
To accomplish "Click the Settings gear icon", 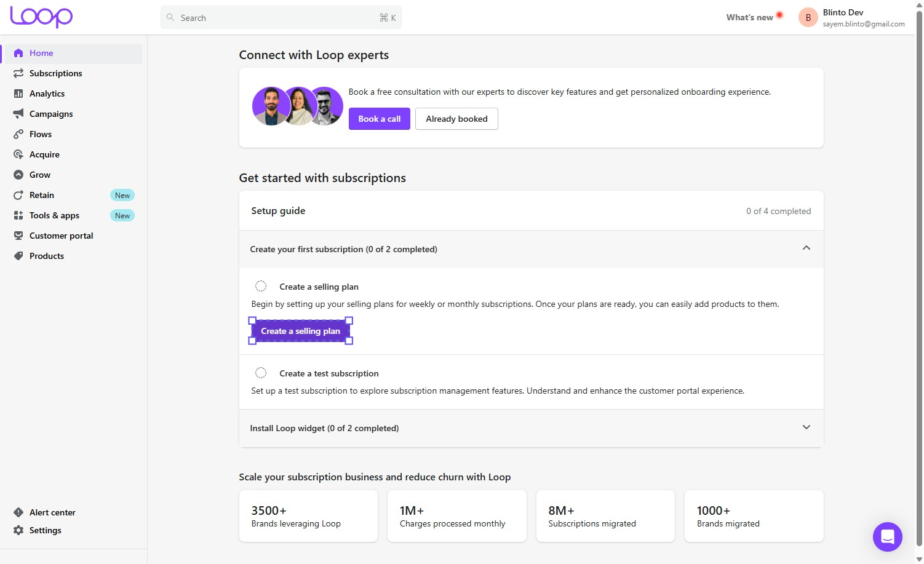I will pos(18,530).
